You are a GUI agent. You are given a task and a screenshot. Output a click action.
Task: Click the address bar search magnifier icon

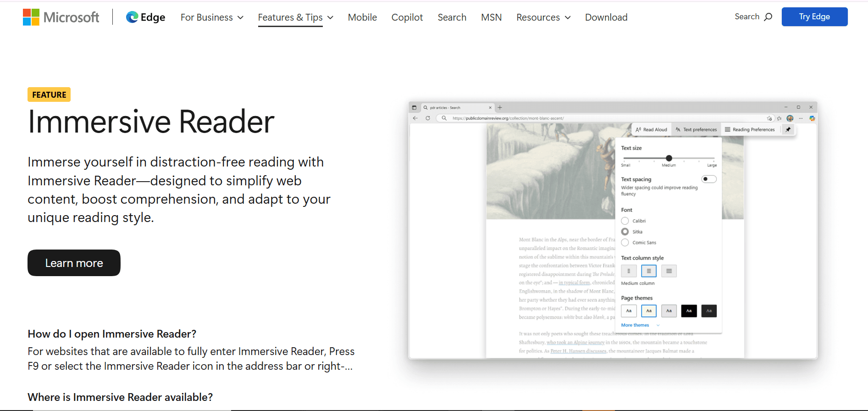point(444,118)
